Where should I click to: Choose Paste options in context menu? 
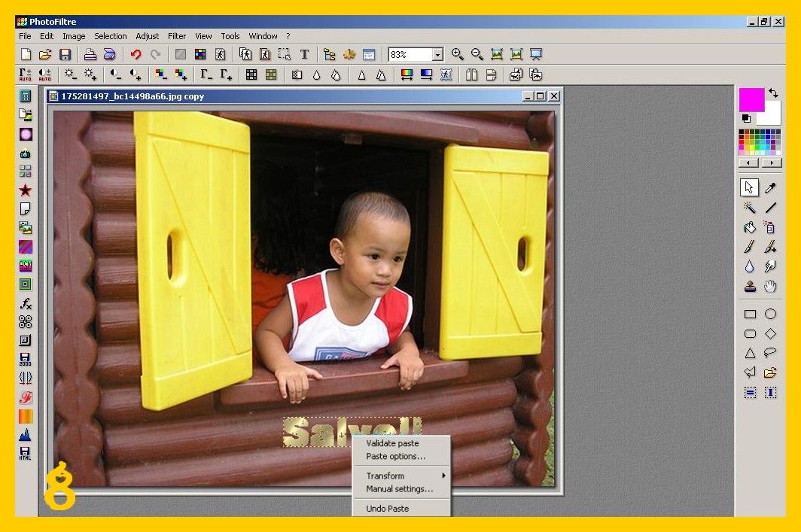click(395, 456)
